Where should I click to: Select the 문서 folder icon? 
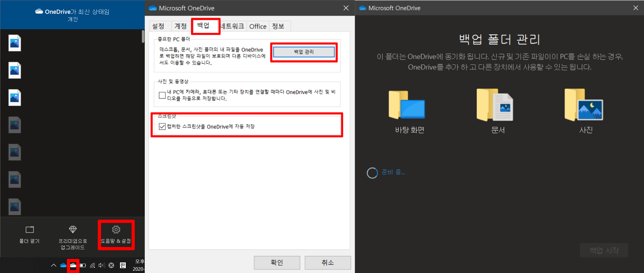pos(495,105)
